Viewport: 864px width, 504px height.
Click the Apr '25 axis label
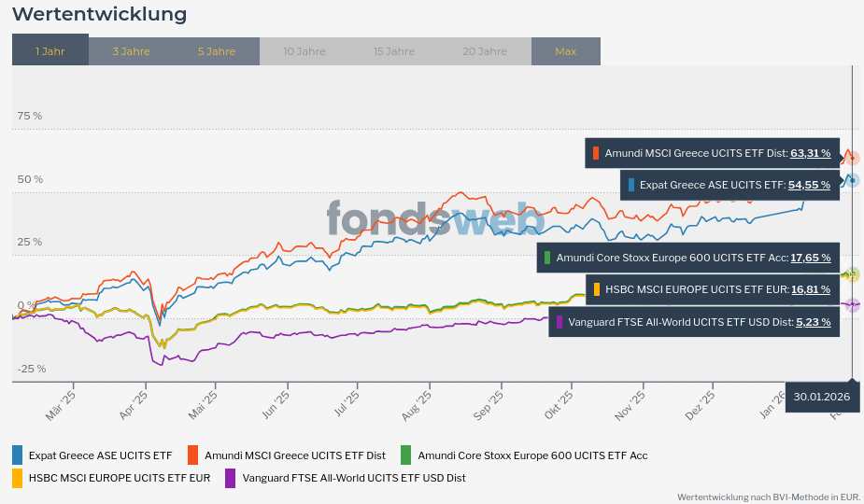[x=134, y=405]
